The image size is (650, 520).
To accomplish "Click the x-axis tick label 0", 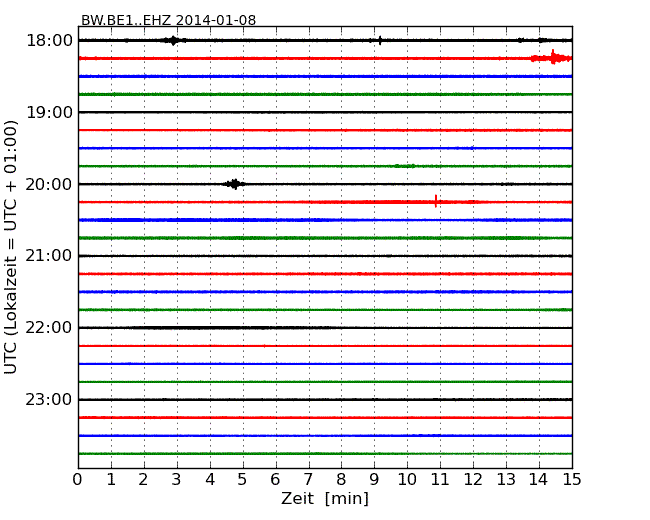I will [78, 480].
